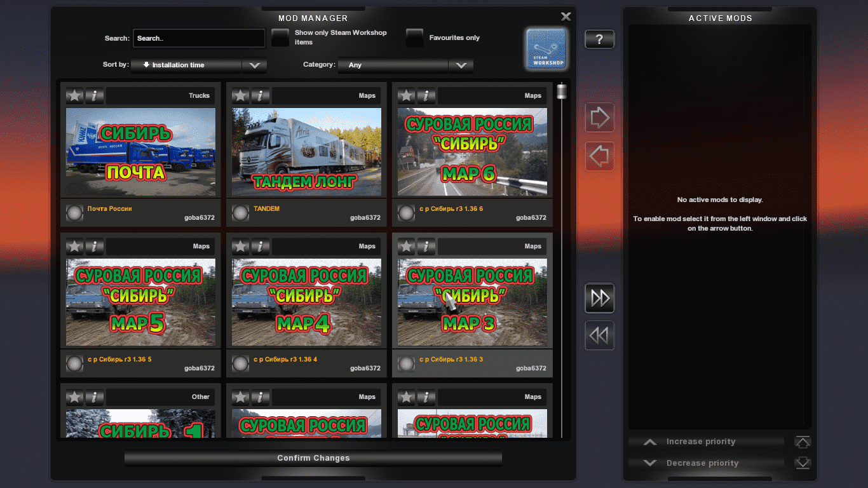Open info for с р Сибирь г3 1.36 5

pos(95,246)
